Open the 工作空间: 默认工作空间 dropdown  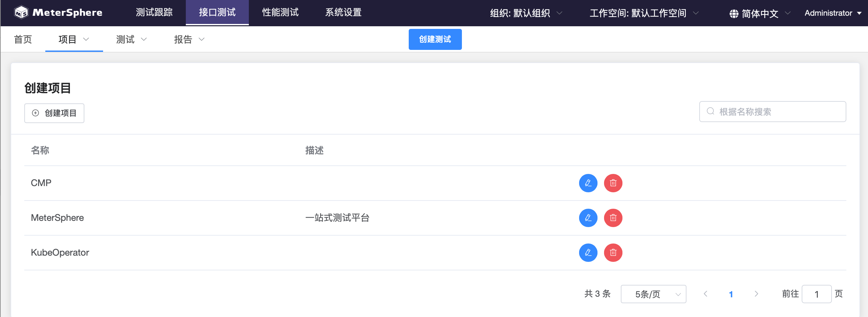pos(644,13)
